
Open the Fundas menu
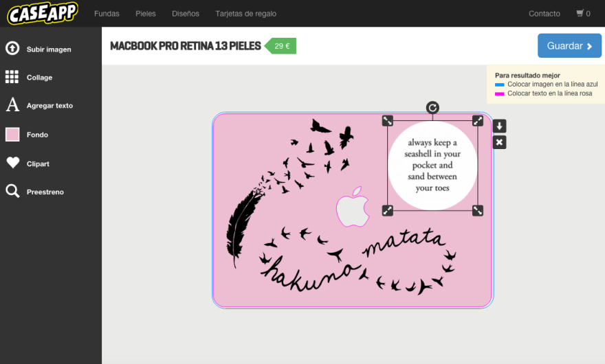tap(107, 14)
